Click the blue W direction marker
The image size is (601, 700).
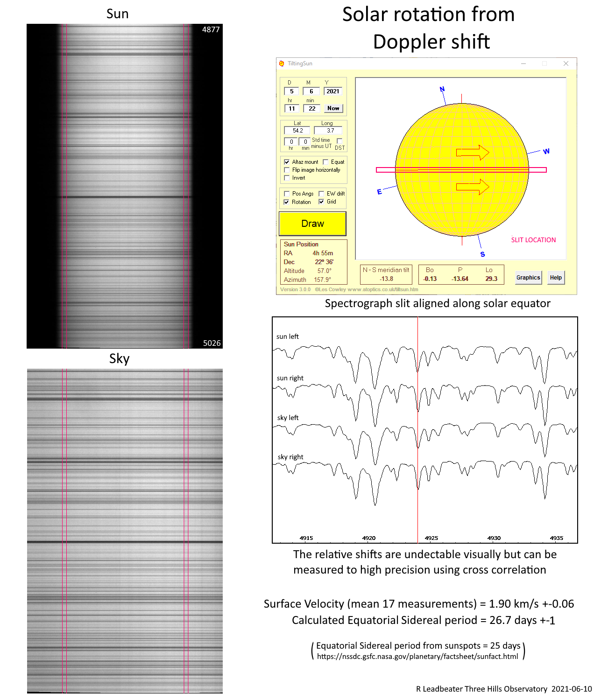tap(546, 151)
